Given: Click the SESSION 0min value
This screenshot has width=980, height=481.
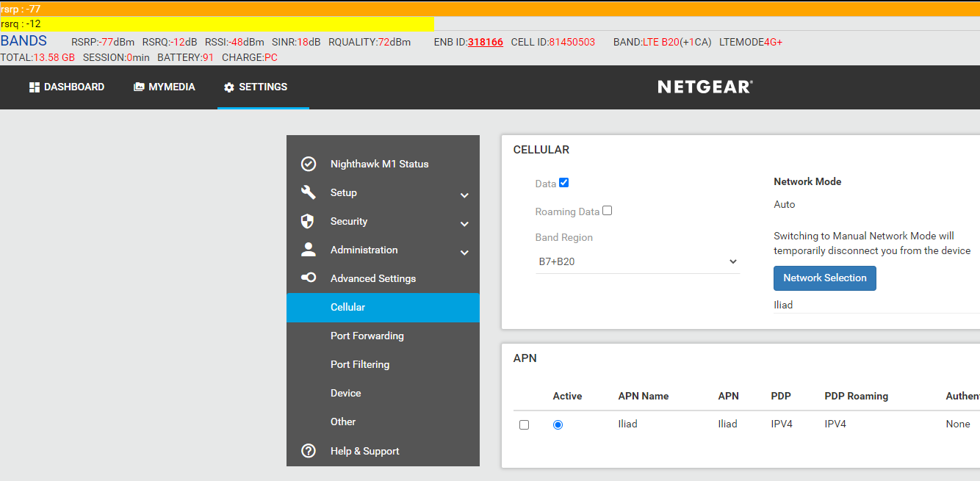Looking at the screenshot, I should tap(138, 57).
